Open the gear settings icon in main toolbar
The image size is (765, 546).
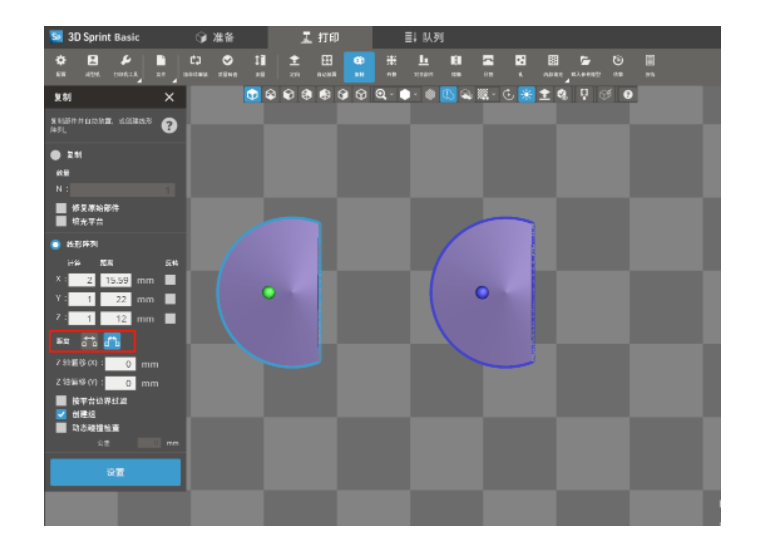click(60, 61)
